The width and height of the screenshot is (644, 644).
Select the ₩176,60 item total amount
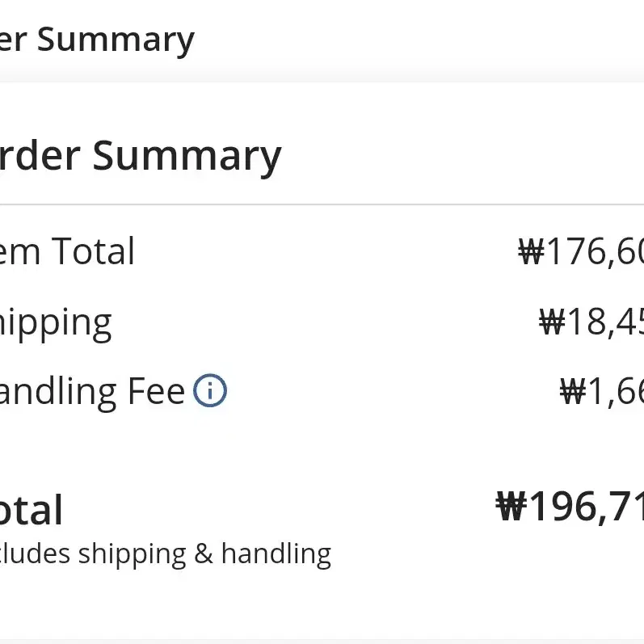coord(581,251)
